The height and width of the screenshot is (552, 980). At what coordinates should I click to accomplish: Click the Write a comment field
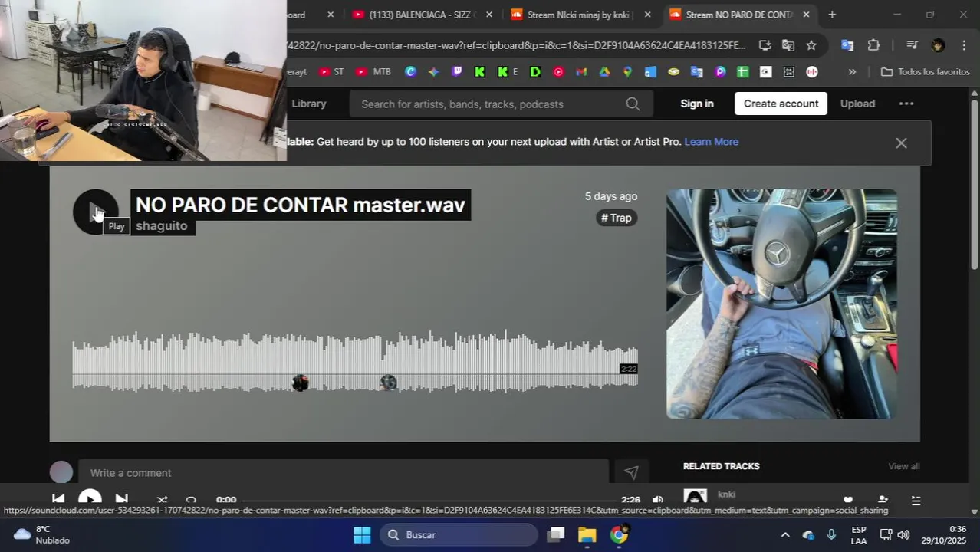(344, 472)
